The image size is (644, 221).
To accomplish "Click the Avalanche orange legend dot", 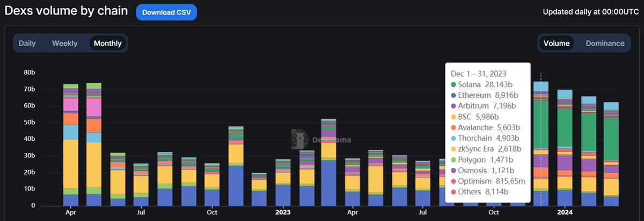I will point(453,127).
